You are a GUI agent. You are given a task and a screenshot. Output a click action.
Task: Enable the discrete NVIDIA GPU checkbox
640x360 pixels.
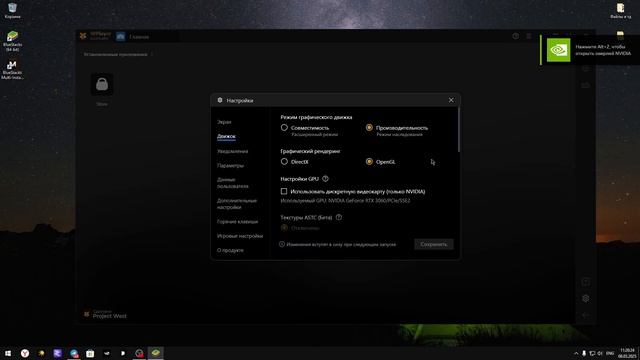(x=284, y=191)
